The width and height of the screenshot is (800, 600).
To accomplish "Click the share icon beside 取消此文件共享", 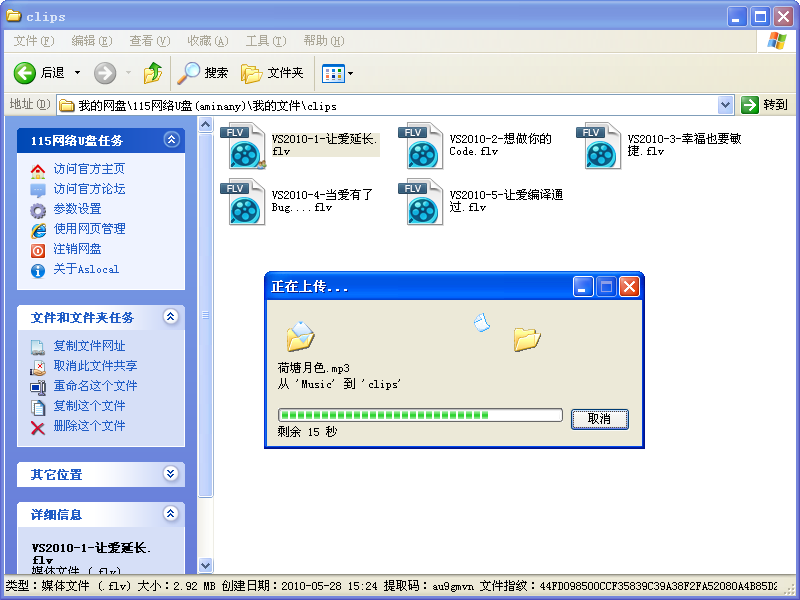I will tap(38, 367).
